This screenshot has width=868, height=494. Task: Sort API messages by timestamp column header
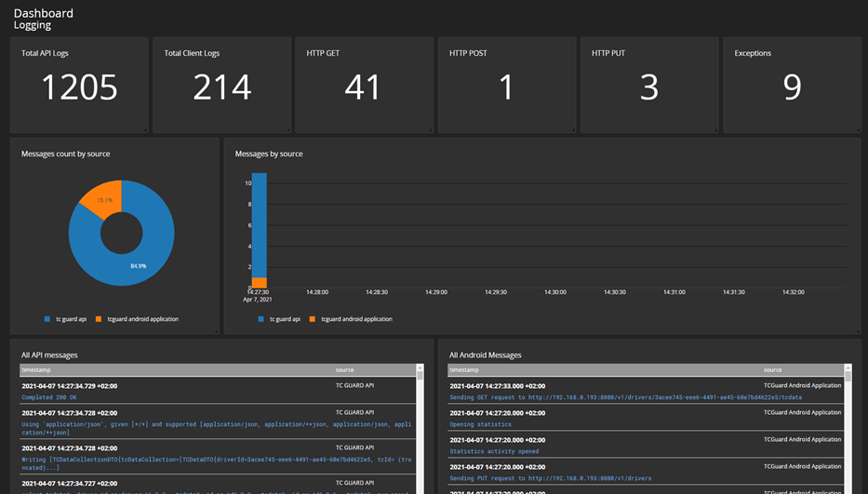(x=36, y=370)
